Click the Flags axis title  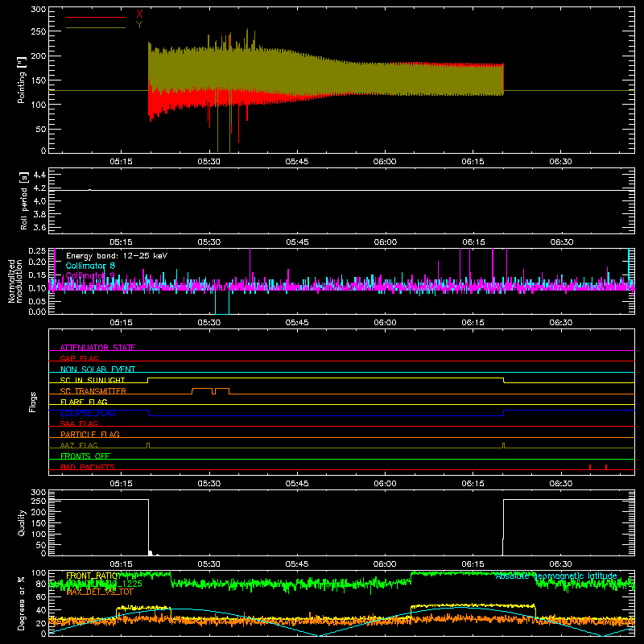[32, 402]
